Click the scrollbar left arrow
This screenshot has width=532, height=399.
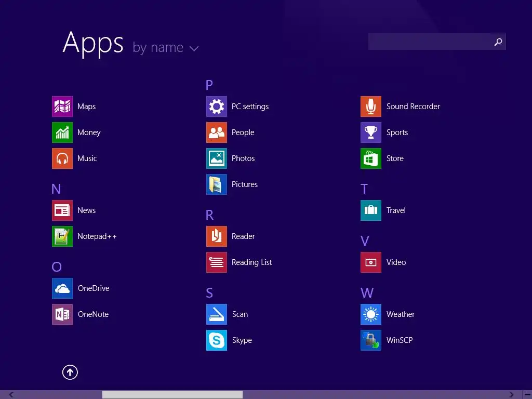point(11,395)
